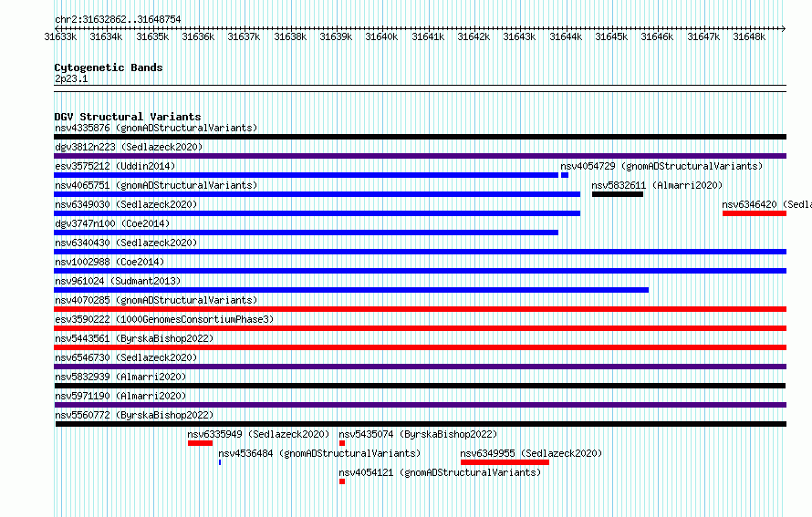Screen dimensions: 812x517
Task: Click the nsv6346420 variant label
Action: pos(766,204)
